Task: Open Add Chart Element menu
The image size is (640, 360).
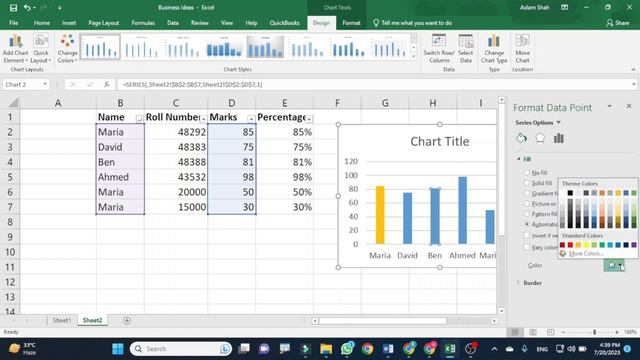Action: tap(16, 49)
